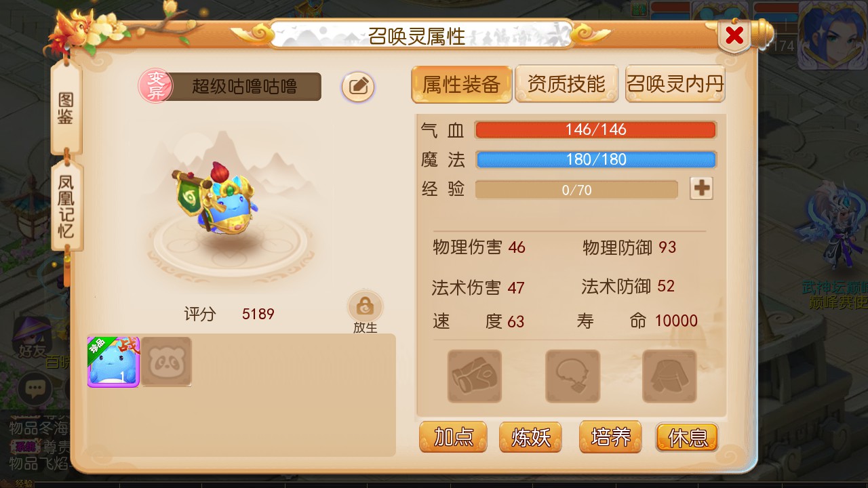This screenshot has height=488, width=868.
Task: Choose the empty panda pet slot
Action: (166, 363)
